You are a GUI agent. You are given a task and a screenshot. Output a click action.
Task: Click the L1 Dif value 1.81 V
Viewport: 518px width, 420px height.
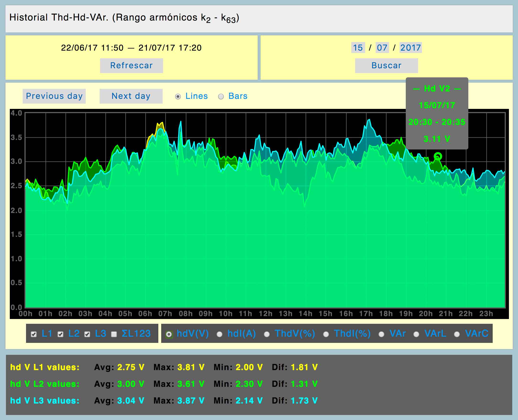click(x=304, y=367)
